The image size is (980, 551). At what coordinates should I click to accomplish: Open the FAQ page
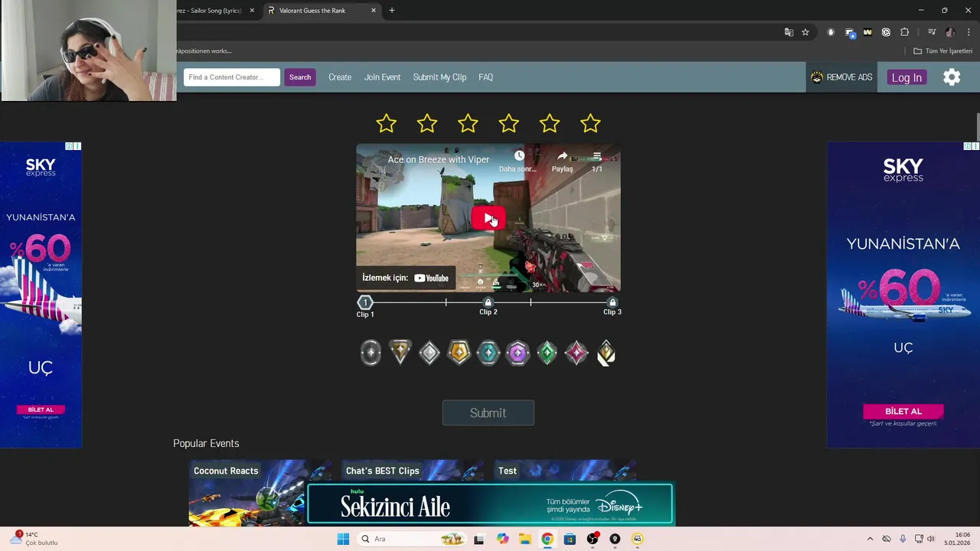tap(485, 77)
